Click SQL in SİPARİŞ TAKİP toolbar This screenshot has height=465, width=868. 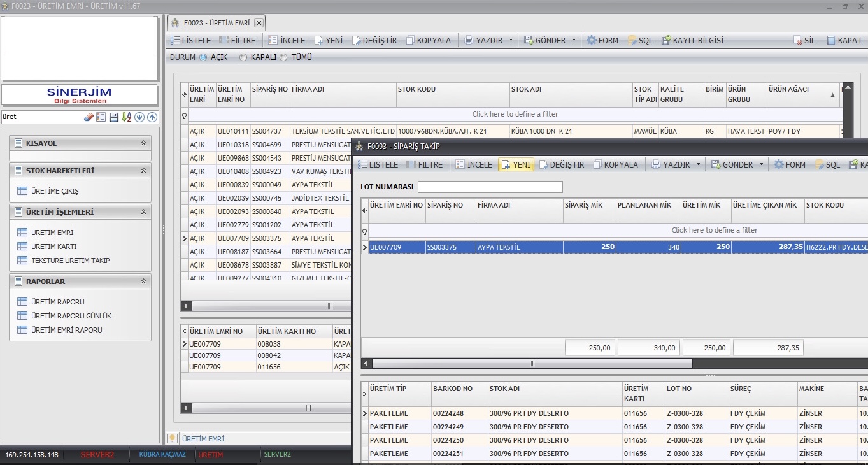tap(827, 164)
